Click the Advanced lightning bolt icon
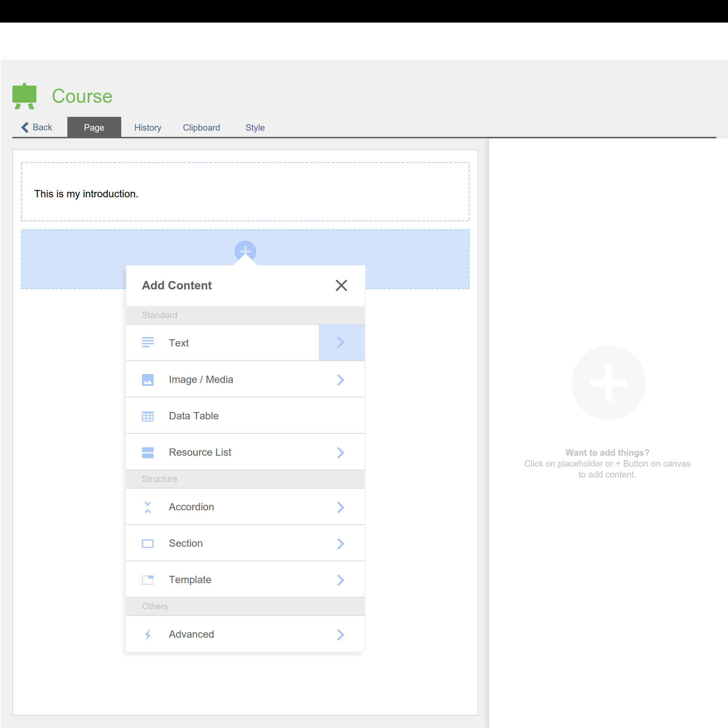 [148, 634]
